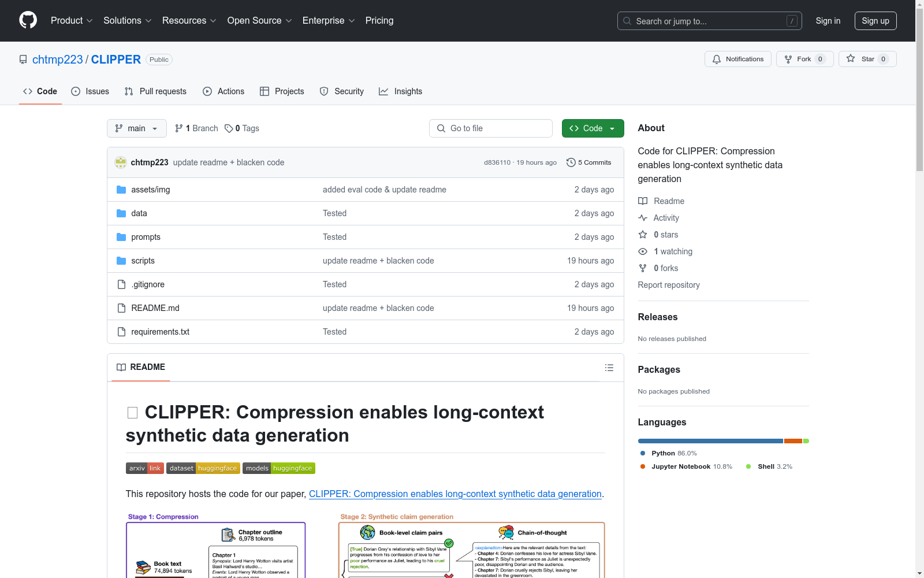Open the CLIPPER paper link in README
This screenshot has height=578, width=924.
[x=455, y=494]
